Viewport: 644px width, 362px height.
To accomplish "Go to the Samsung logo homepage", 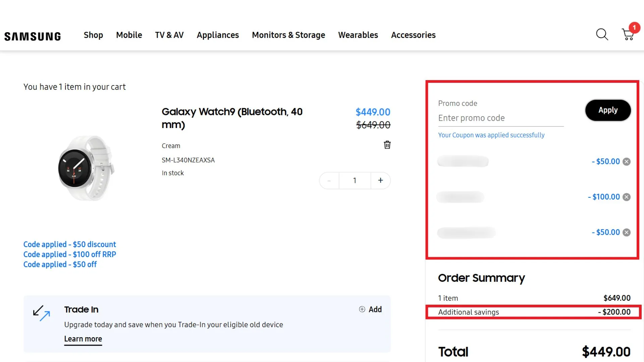I will pyautogui.click(x=33, y=36).
